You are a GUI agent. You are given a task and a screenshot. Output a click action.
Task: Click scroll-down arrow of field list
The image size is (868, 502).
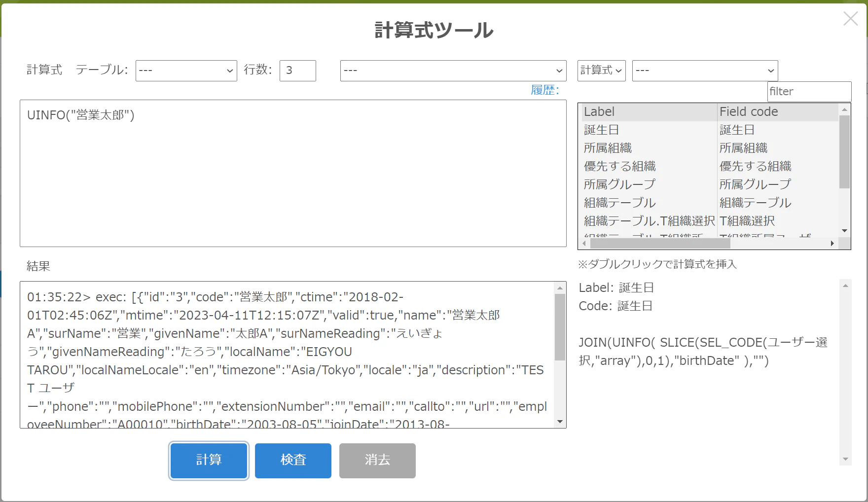point(844,231)
